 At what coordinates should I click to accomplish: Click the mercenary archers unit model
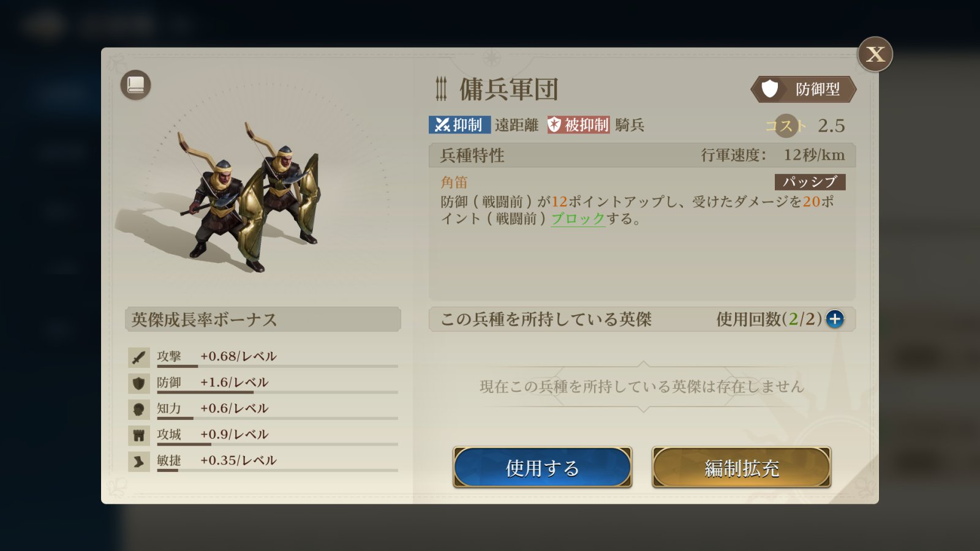pos(252,196)
